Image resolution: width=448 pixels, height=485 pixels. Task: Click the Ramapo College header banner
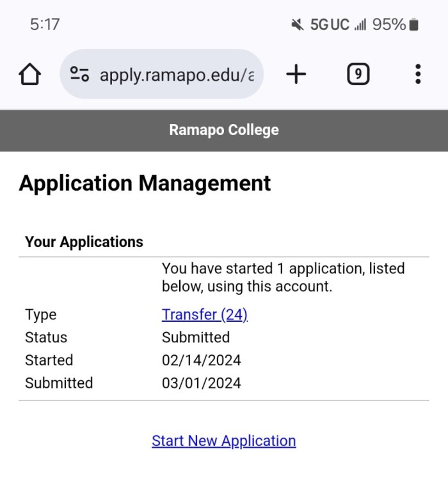point(224,131)
